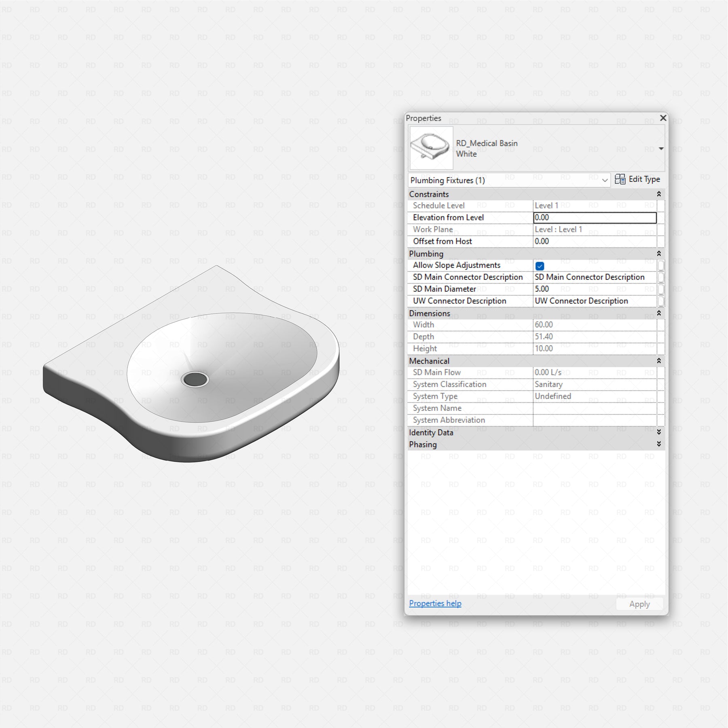
Task: Select the basin drain in the 3D view
Action: tap(195, 379)
